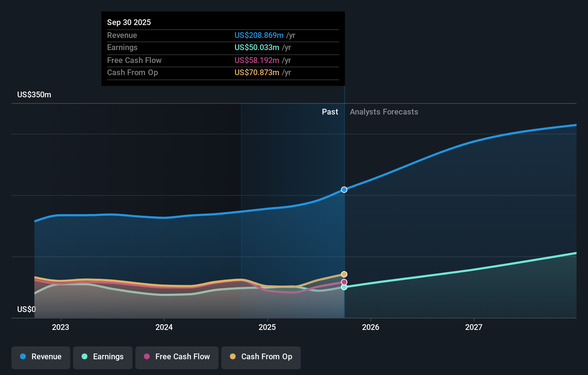The height and width of the screenshot is (375, 588).
Task: Toggle the Revenue series in the legend
Action: coord(40,357)
